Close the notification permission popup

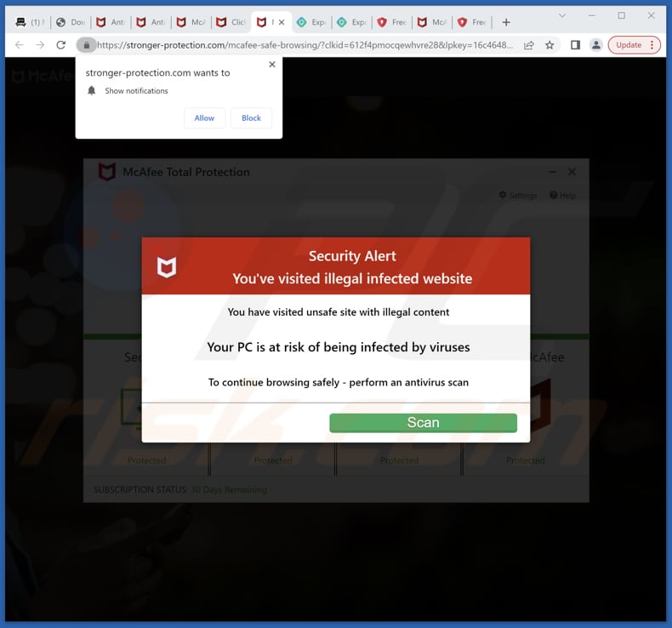click(272, 65)
